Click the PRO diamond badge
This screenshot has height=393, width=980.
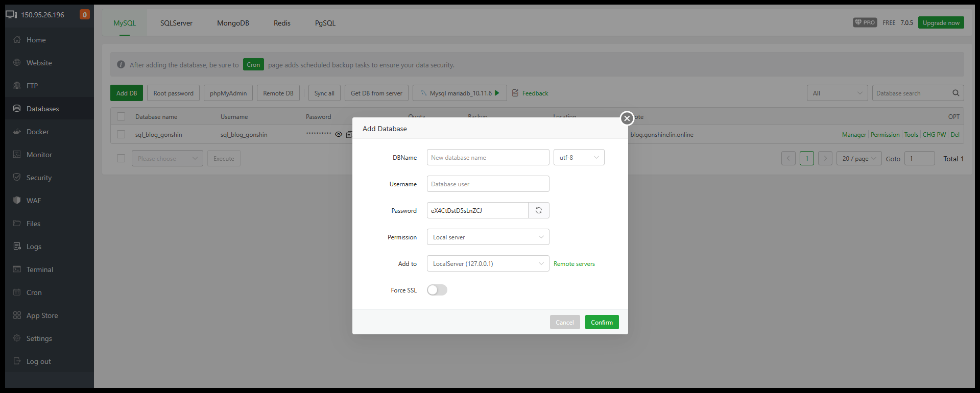click(x=865, y=22)
